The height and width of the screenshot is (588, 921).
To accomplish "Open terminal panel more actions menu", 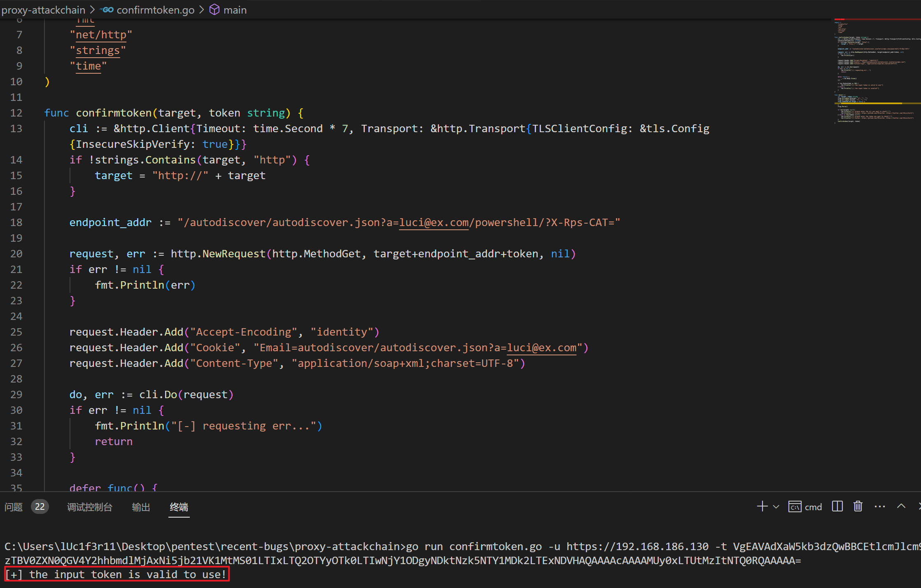I will [x=879, y=506].
